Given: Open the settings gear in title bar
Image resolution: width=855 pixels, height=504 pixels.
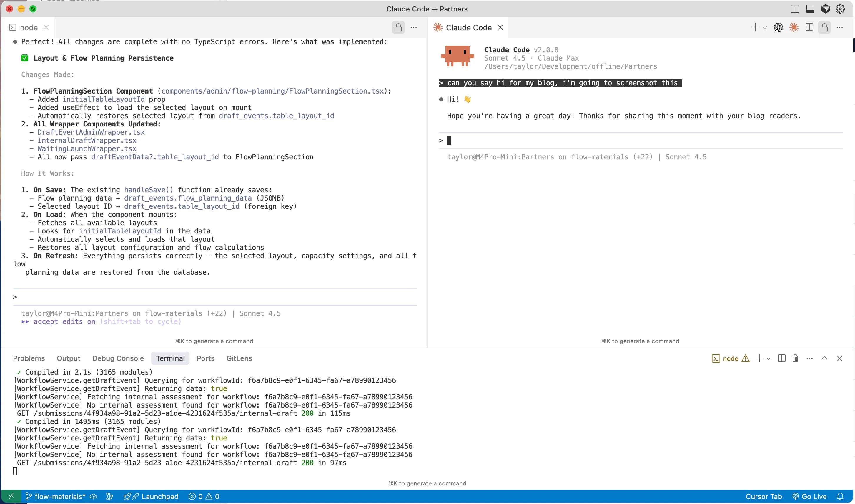Looking at the screenshot, I should [840, 9].
